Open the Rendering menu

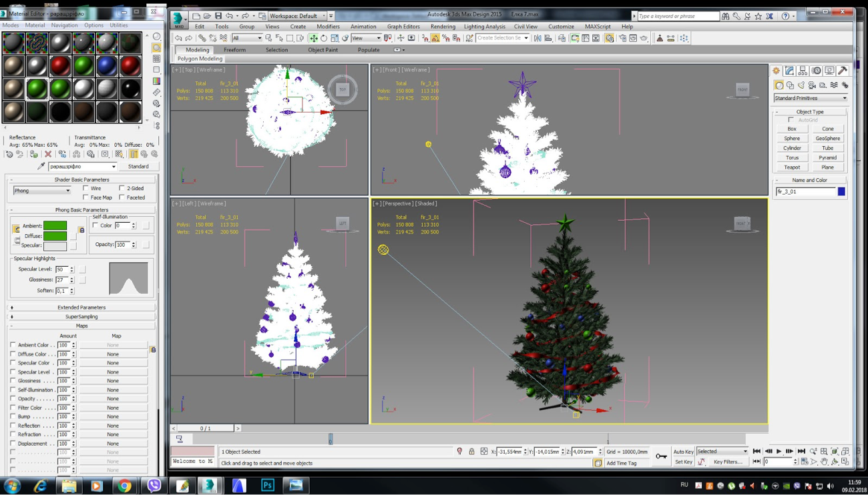pyautogui.click(x=442, y=27)
